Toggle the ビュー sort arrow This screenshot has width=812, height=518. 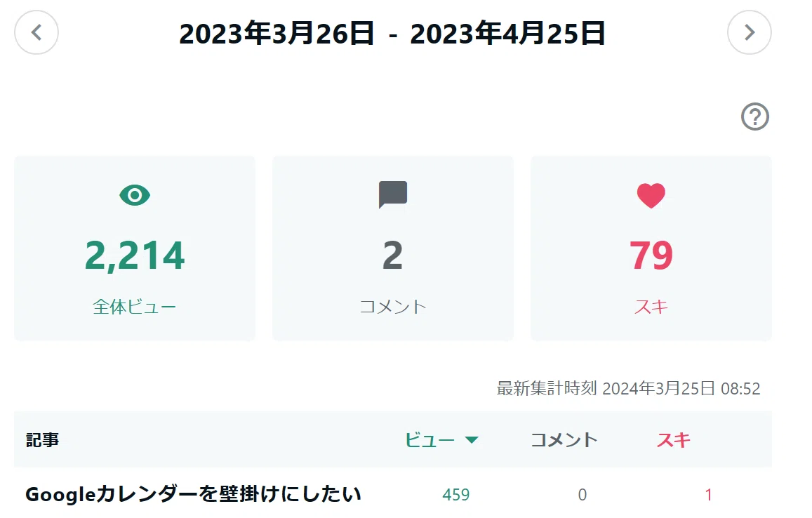point(471,440)
